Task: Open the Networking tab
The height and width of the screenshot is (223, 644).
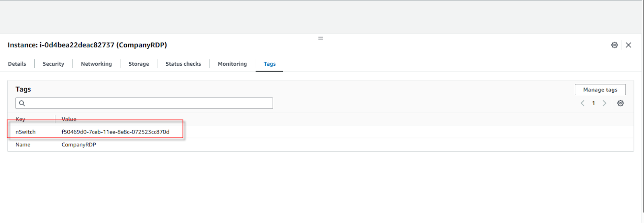Action: 96,64
